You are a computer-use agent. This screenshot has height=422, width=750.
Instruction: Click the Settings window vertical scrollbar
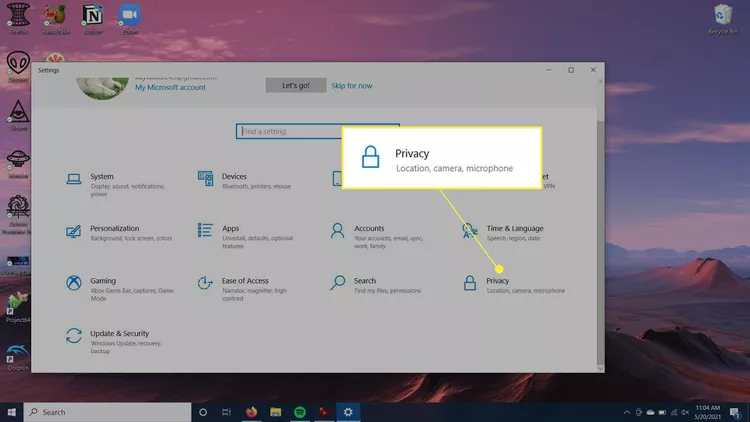(x=600, y=240)
